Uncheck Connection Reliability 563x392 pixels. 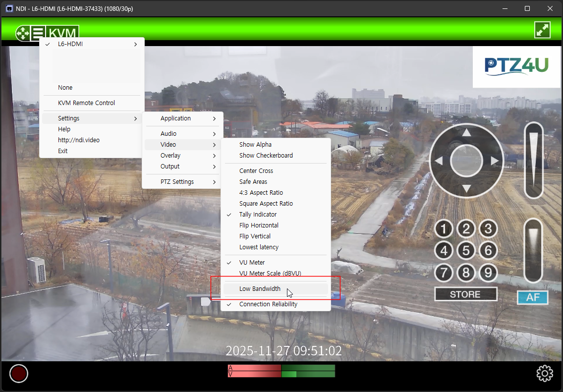(x=276, y=304)
